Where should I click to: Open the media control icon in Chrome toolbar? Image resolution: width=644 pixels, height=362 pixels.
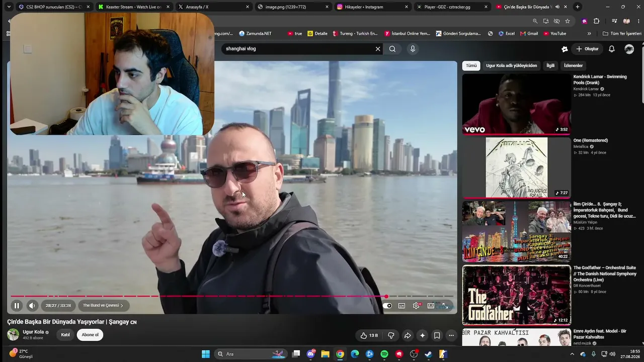click(x=614, y=21)
